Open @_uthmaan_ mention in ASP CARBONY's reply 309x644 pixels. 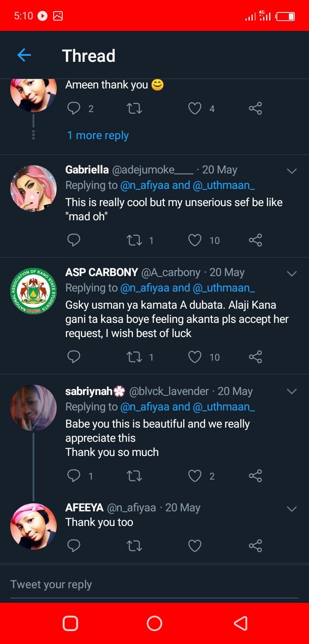pyautogui.click(x=224, y=288)
